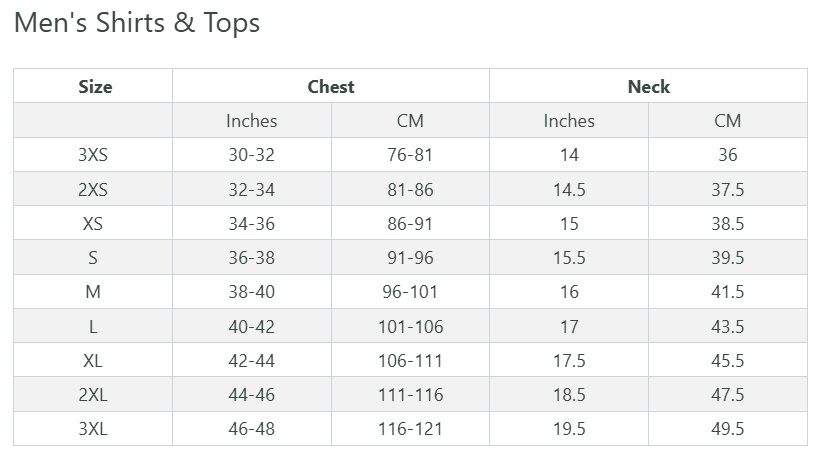Select the 116-121 chest CM cell
Viewport: 831px width, 454px height.
pyautogui.click(x=410, y=429)
